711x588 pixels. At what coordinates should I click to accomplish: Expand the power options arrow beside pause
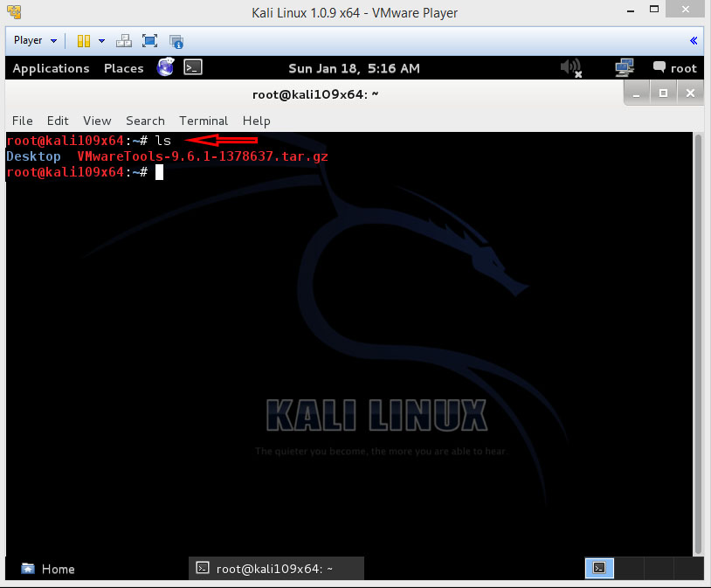[x=101, y=41]
